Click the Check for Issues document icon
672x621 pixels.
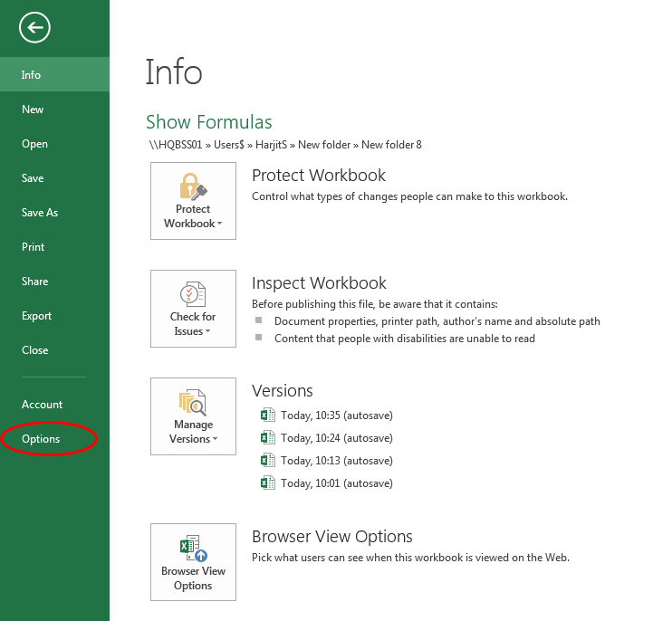[x=193, y=294]
